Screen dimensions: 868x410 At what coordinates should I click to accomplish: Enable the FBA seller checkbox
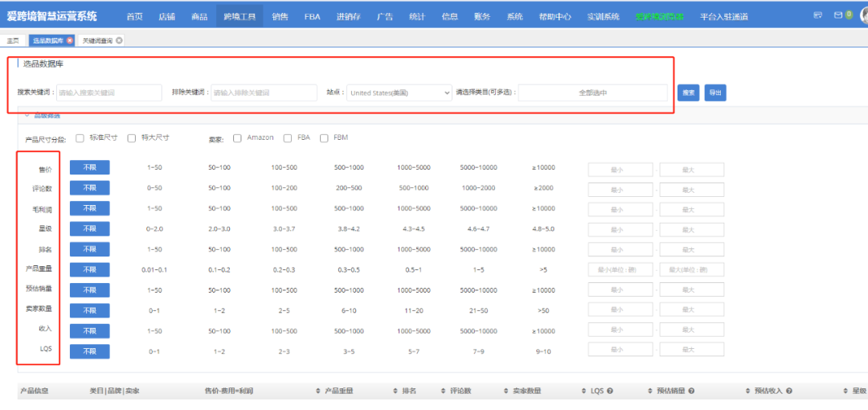pos(287,138)
